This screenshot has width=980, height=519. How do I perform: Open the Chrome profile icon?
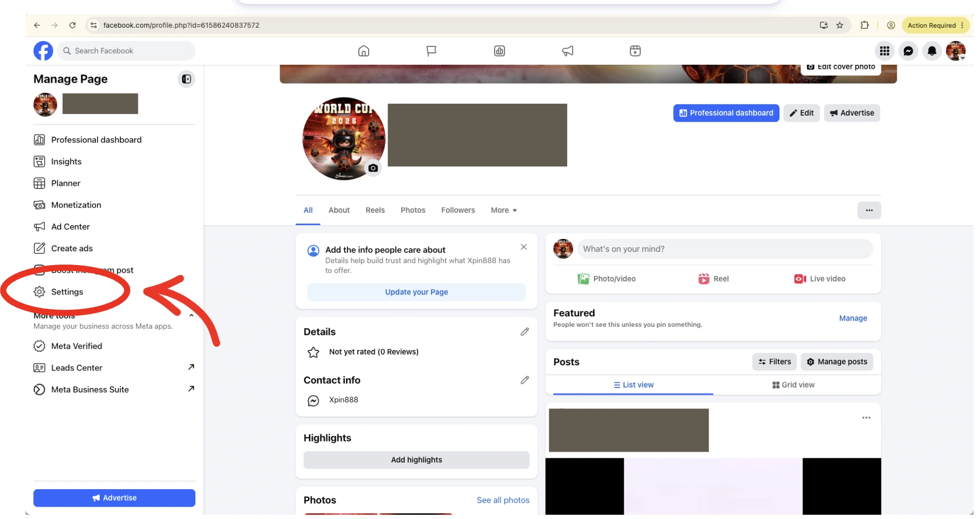pos(891,25)
